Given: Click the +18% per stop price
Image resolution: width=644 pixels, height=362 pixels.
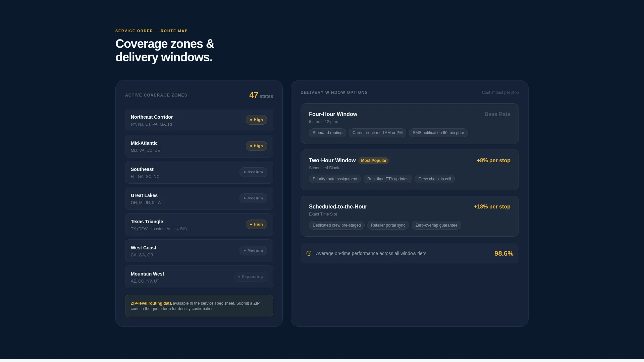Looking at the screenshot, I should tap(492, 207).
